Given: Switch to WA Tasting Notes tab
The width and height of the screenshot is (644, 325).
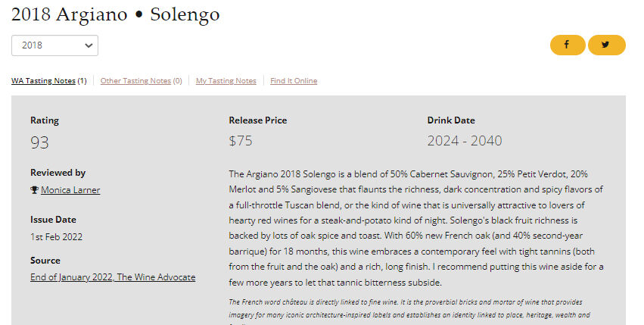Looking at the screenshot, I should (43, 81).
